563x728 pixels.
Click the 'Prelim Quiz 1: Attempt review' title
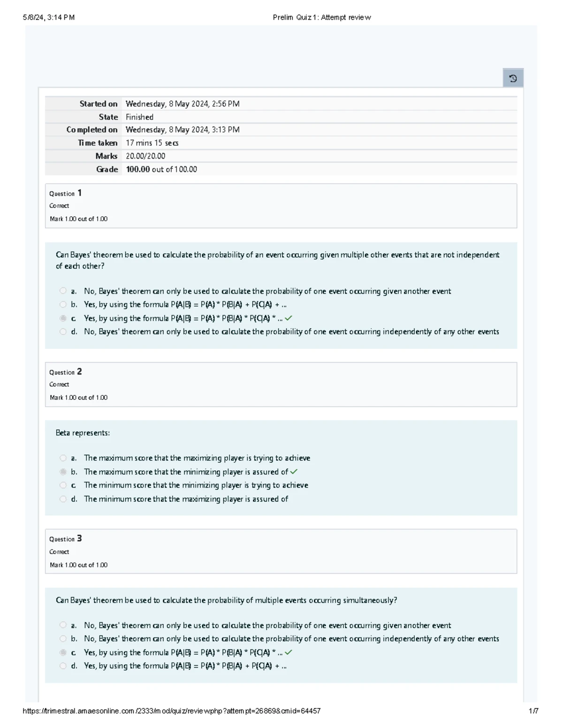322,18
